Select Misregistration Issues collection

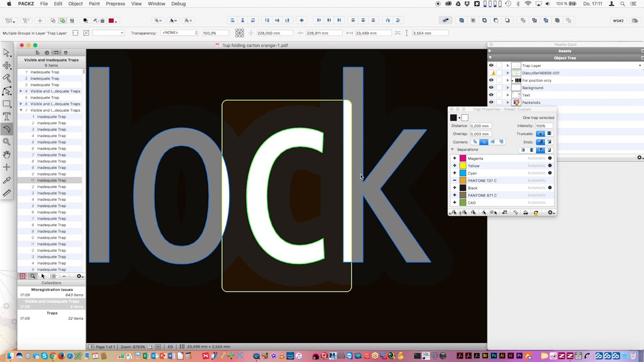tap(52, 292)
